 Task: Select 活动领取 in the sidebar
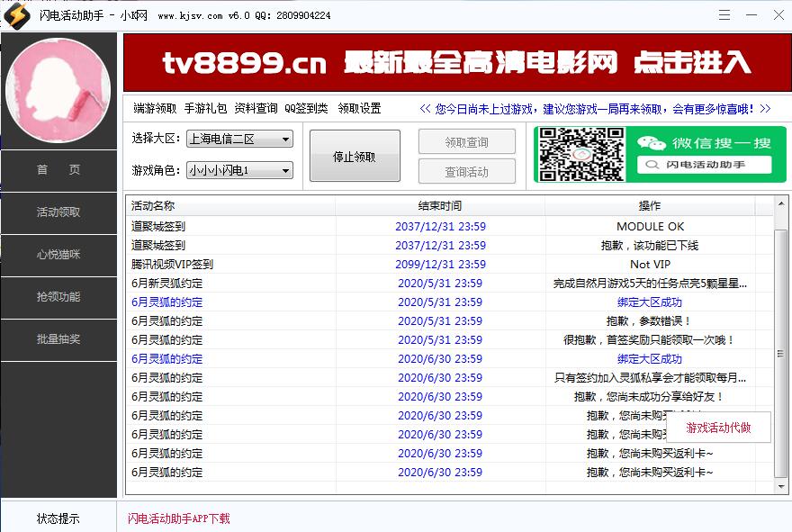point(58,213)
